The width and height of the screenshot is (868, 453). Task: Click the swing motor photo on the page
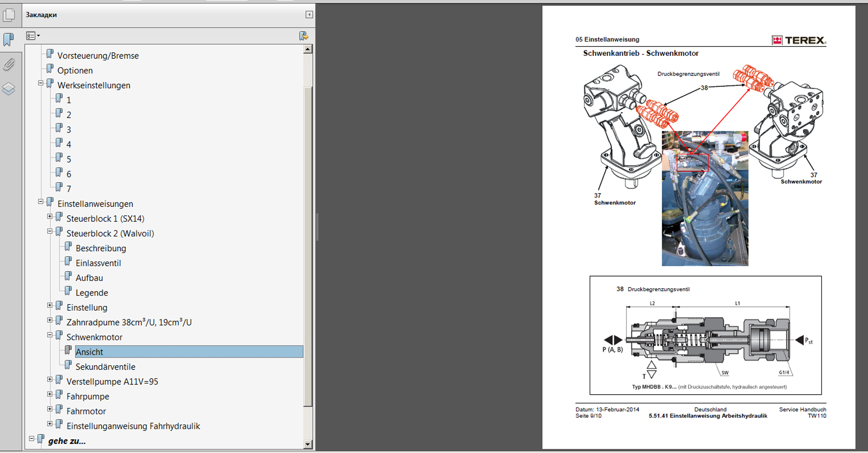click(704, 198)
